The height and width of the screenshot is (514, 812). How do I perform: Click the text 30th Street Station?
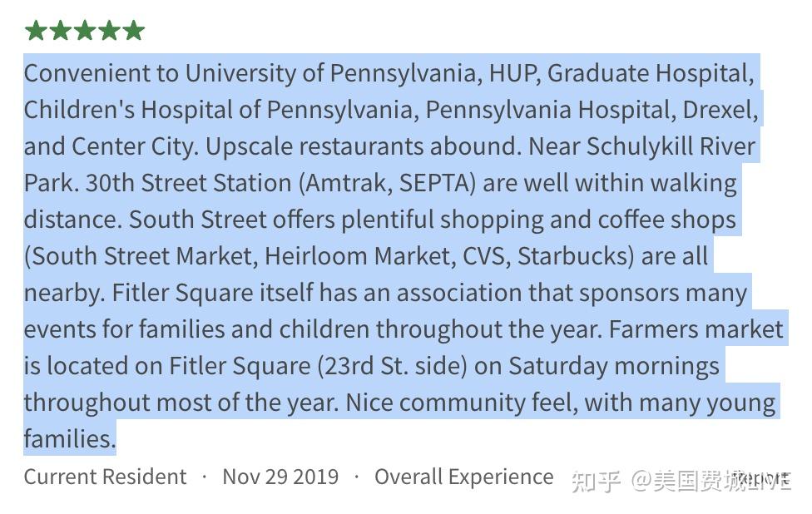tap(189, 183)
